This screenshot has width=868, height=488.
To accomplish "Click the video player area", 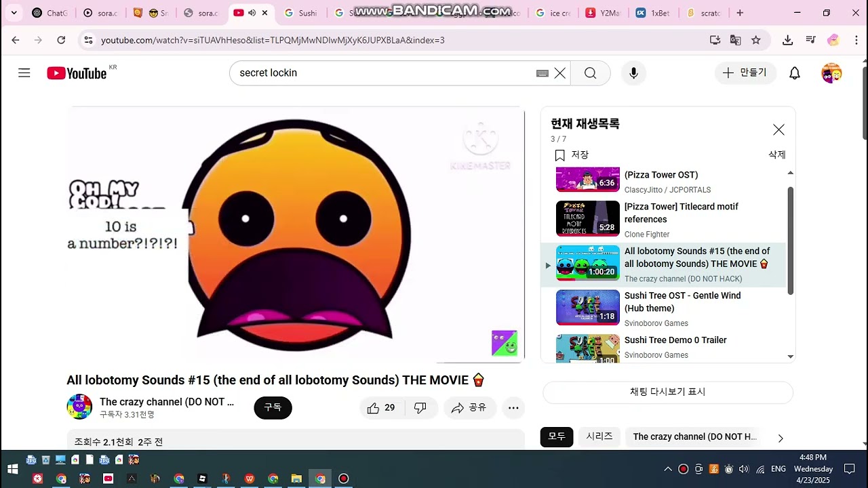I will pos(296,235).
